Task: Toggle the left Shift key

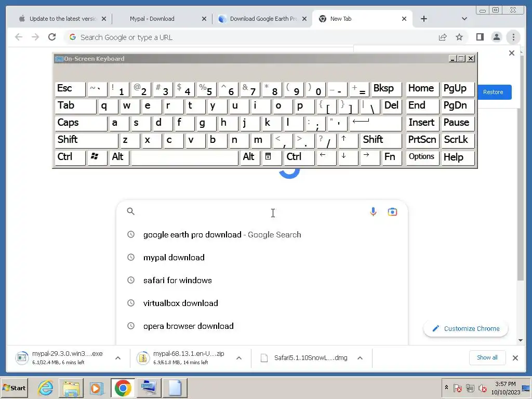Action: pyautogui.click(x=87, y=140)
